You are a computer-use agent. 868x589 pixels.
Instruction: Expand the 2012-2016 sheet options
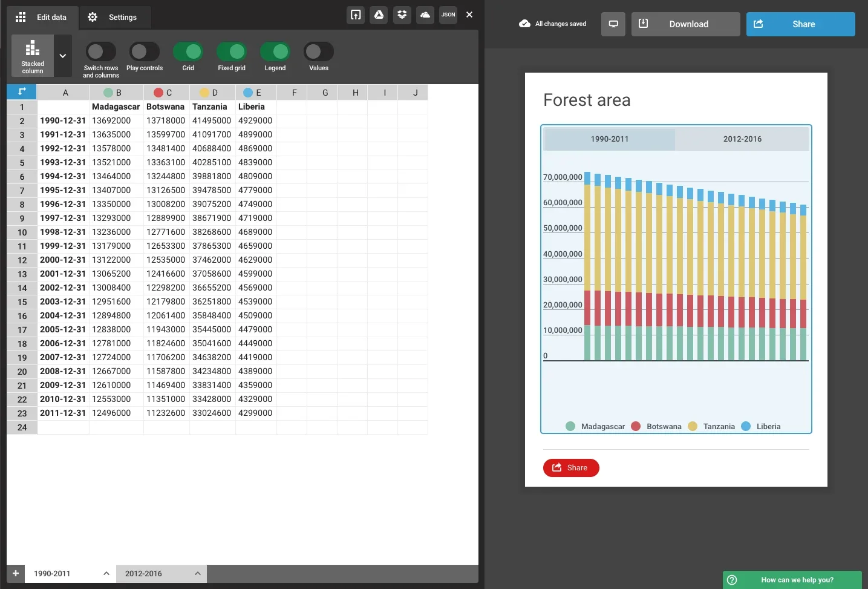click(198, 573)
